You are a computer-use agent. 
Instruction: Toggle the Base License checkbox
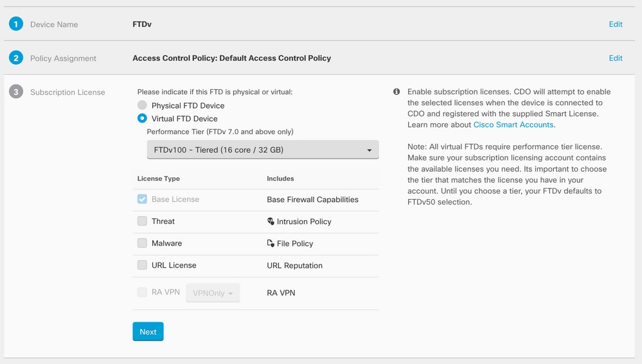(x=142, y=199)
